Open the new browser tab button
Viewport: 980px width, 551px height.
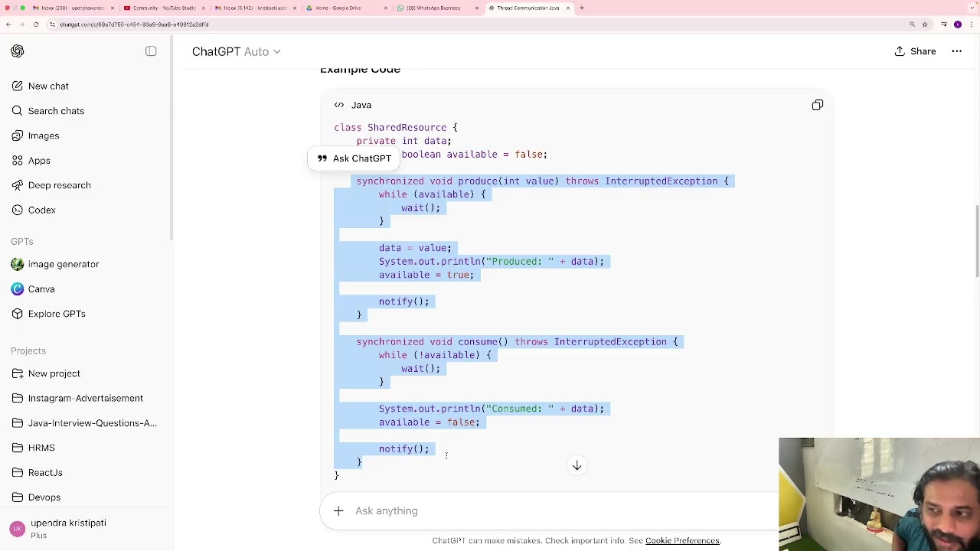coord(582,8)
